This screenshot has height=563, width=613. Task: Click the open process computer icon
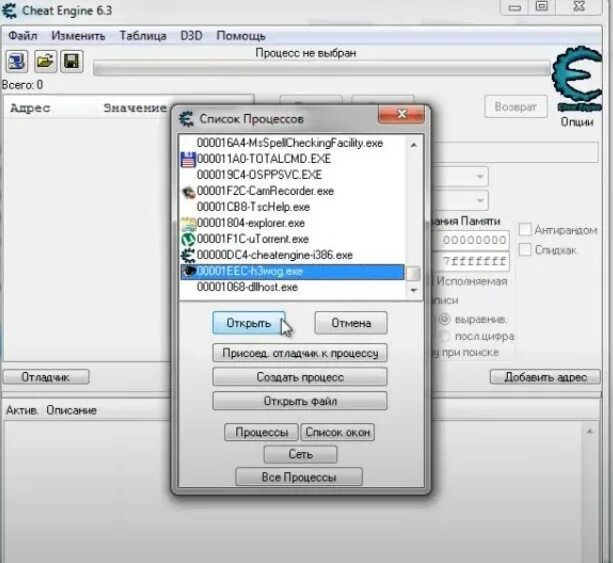tap(16, 62)
